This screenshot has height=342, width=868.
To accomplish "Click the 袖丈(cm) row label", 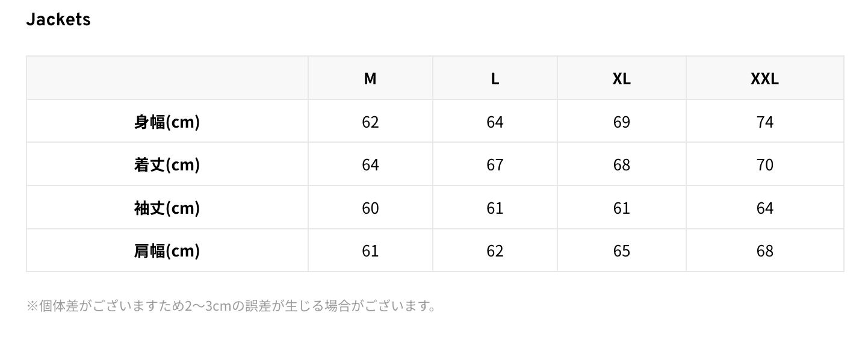I will coord(167,208).
